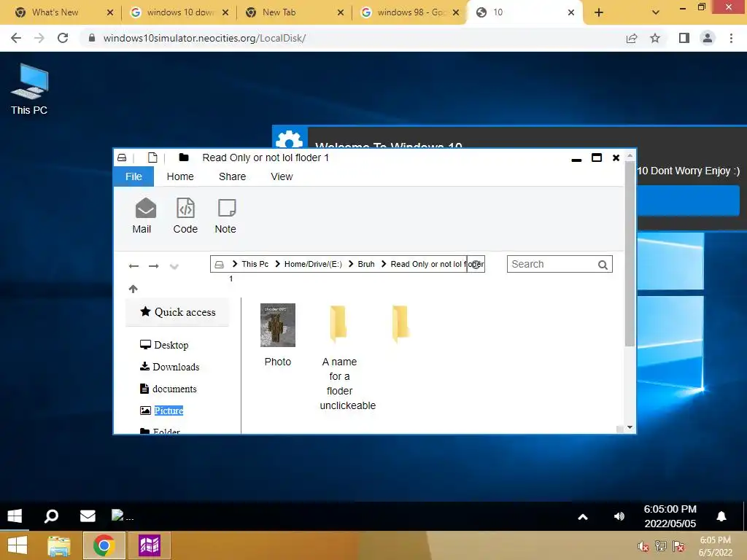Select Quick access in the sidebar
Screen dimensions: 747x560
(178, 312)
